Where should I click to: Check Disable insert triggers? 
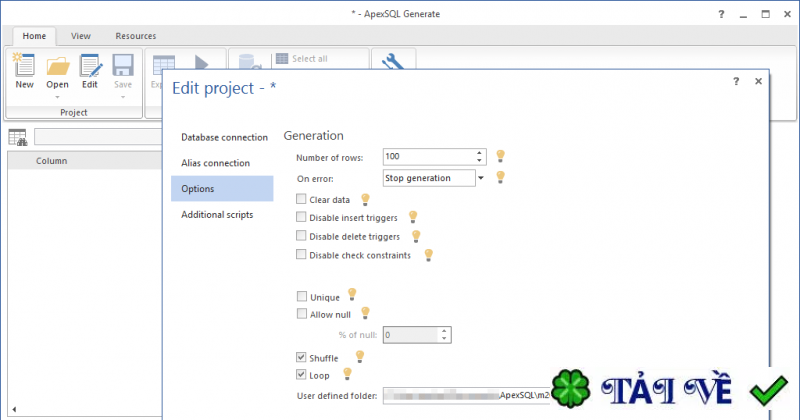coord(302,218)
